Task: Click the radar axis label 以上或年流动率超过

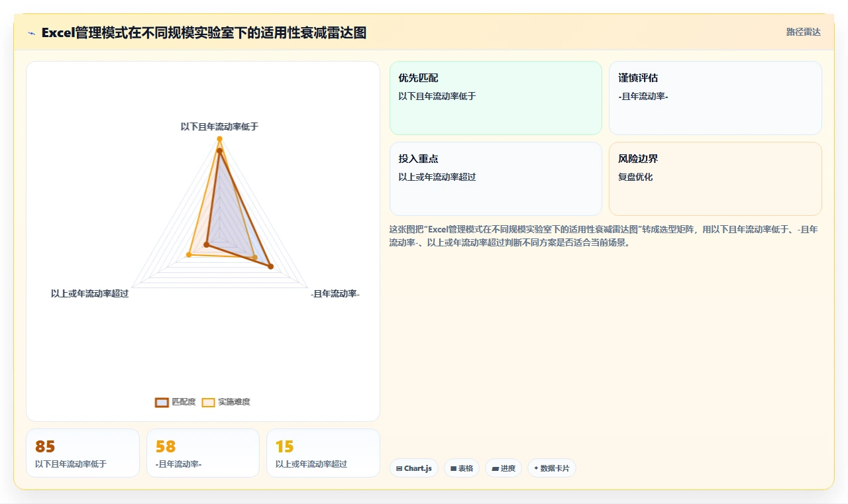Action: tap(89, 293)
